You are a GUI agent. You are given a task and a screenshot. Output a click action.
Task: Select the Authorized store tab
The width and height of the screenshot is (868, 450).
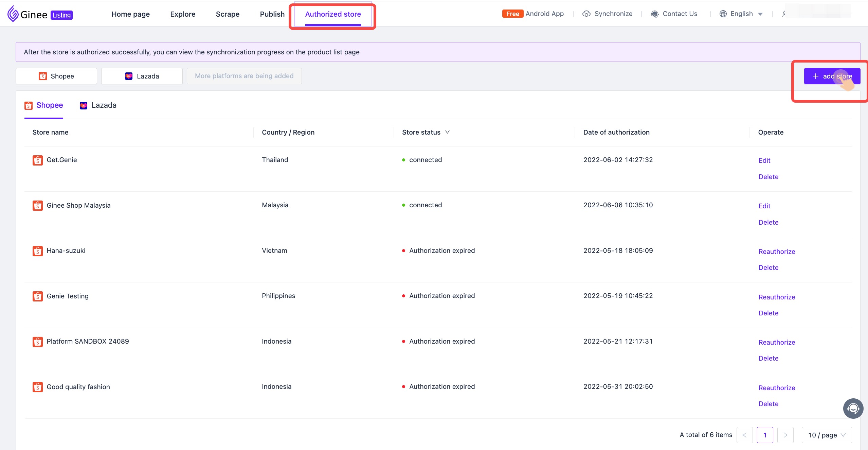(x=333, y=14)
